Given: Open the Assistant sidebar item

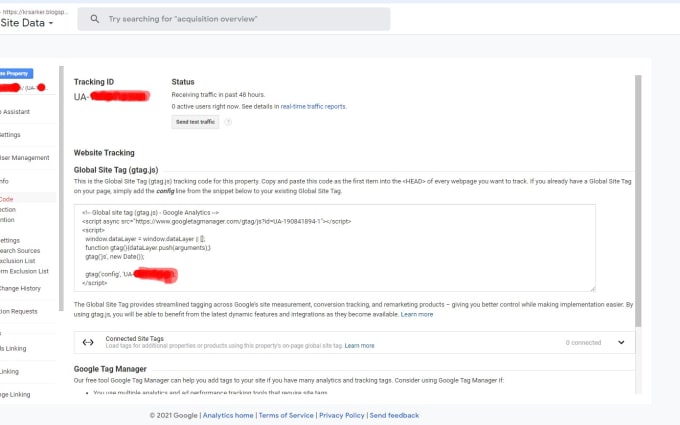Looking at the screenshot, I should pyautogui.click(x=15, y=112).
